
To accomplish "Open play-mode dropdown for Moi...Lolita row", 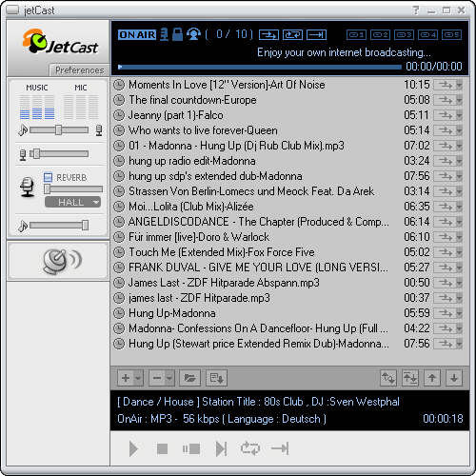I will point(459,207).
